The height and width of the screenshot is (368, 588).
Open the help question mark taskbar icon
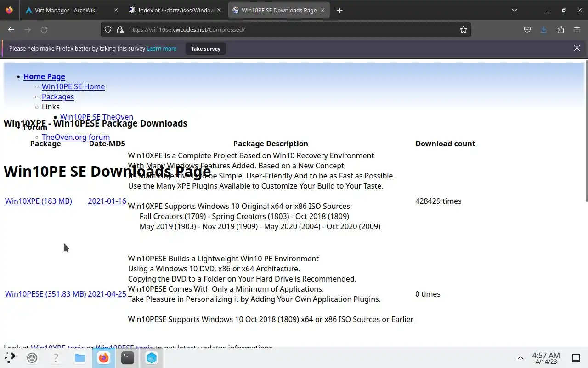coord(56,357)
